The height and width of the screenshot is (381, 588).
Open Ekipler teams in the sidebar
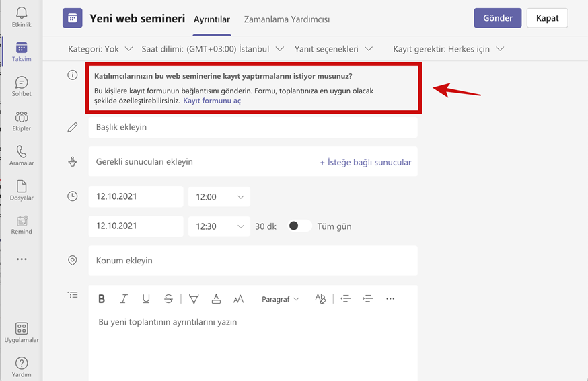tap(22, 121)
